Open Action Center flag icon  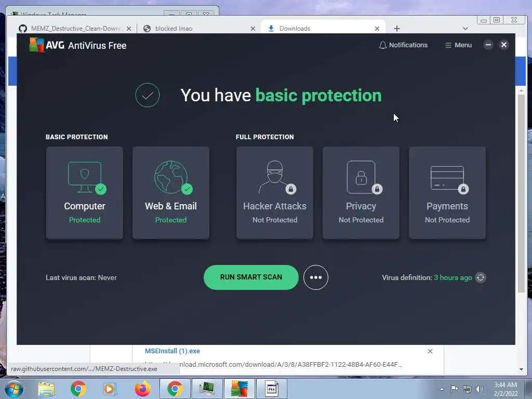454,389
